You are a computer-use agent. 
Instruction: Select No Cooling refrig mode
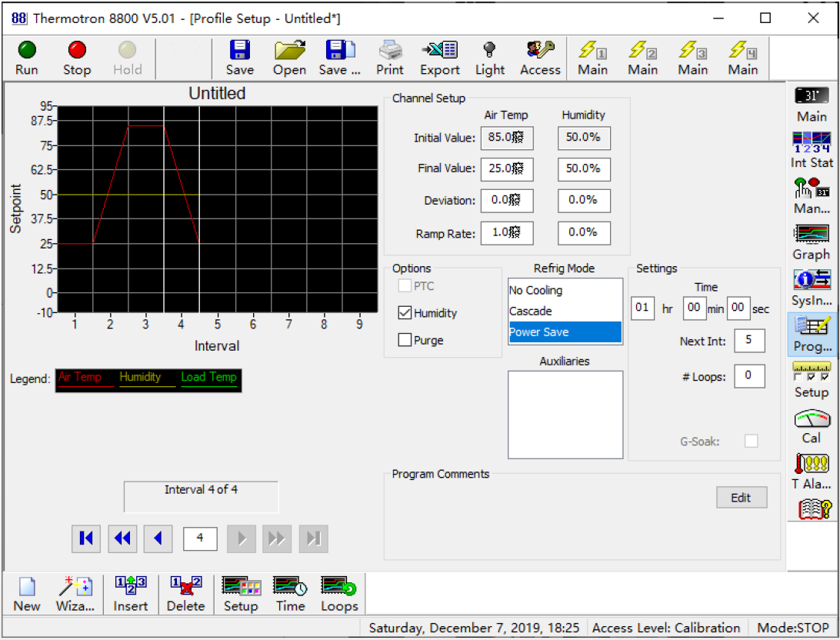pyautogui.click(x=565, y=290)
